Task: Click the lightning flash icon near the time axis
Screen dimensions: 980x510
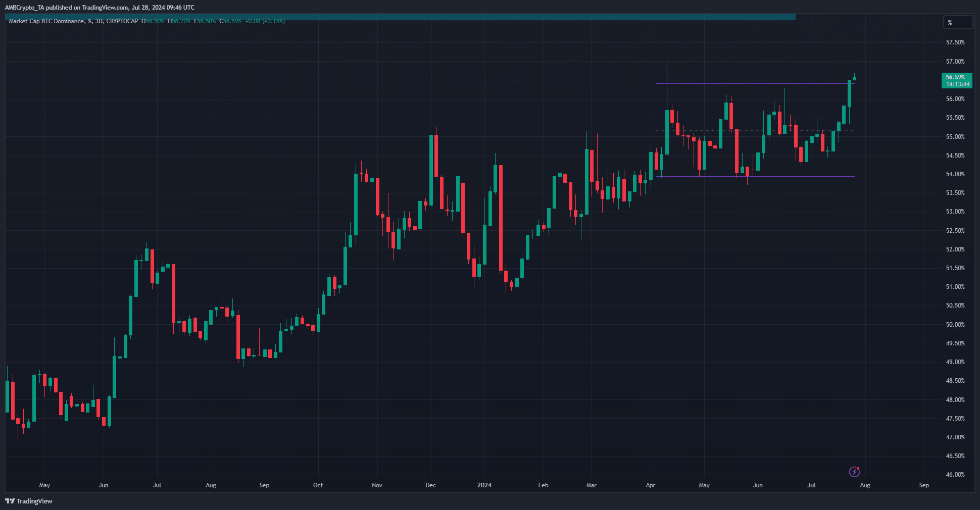Action: click(x=854, y=472)
